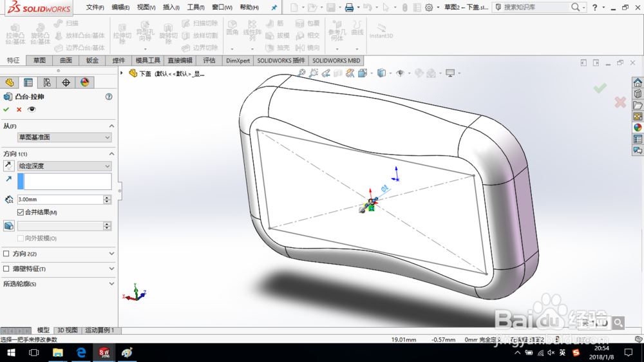Open the 工具 menu

coord(196,7)
